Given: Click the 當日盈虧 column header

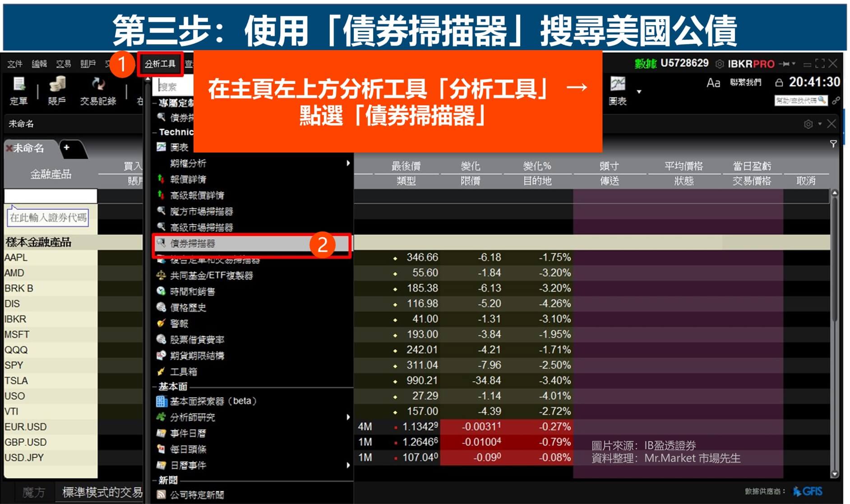Looking at the screenshot, I should pos(752,166).
